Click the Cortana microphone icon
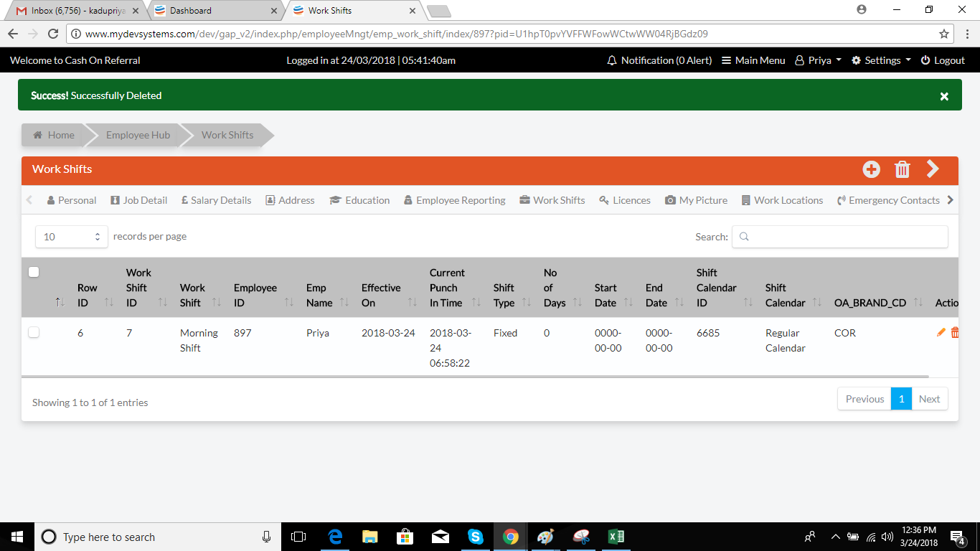Screen dimensions: 980x551 point(267,537)
